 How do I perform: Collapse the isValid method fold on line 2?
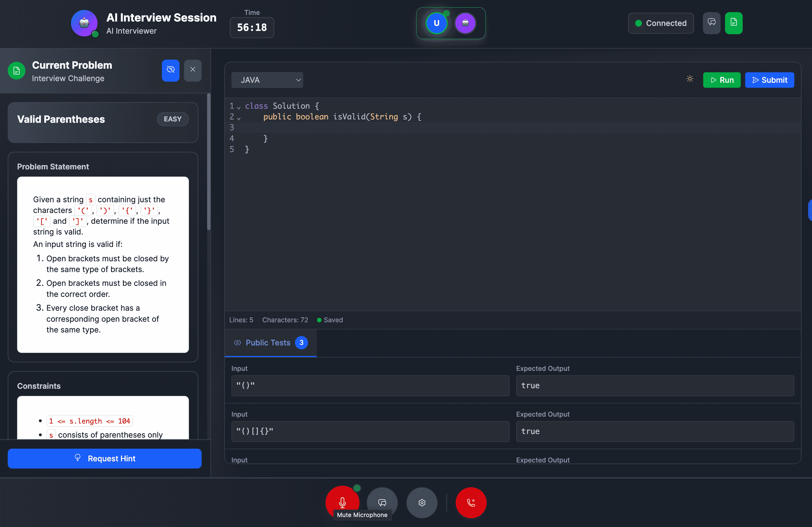(x=239, y=118)
